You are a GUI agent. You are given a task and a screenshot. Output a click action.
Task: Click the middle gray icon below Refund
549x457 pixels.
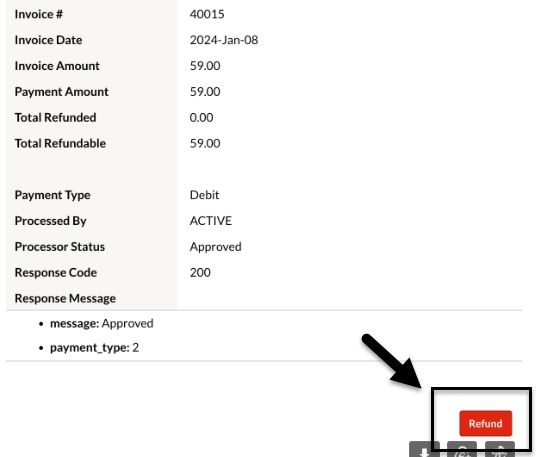pyautogui.click(x=462, y=449)
